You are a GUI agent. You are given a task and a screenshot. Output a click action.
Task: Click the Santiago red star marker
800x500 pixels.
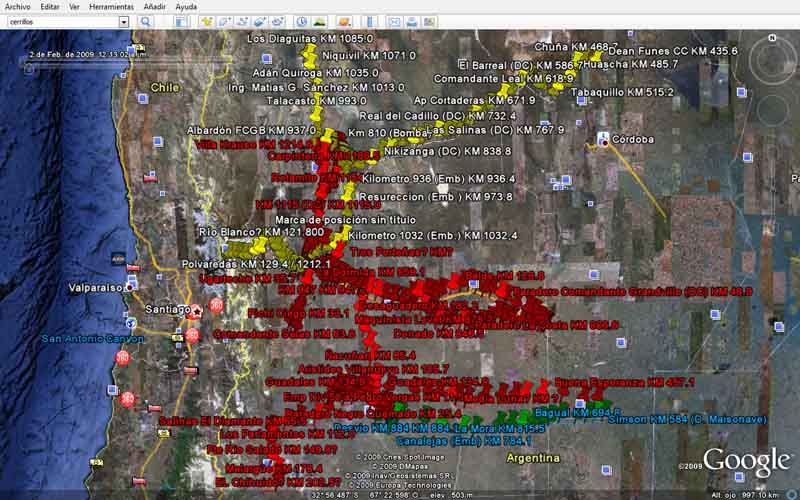click(x=195, y=311)
